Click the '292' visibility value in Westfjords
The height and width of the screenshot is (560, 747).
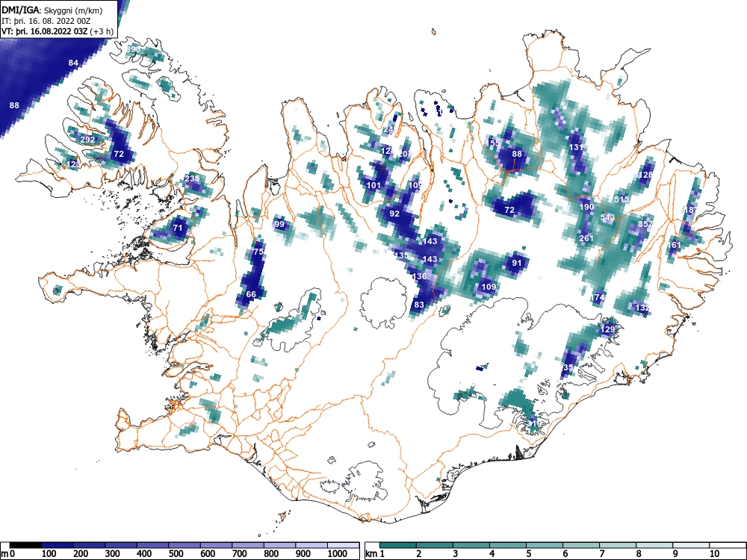(87, 140)
